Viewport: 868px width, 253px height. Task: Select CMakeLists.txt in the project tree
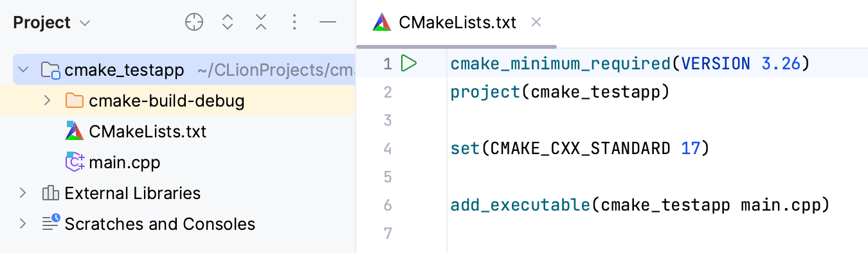(147, 132)
